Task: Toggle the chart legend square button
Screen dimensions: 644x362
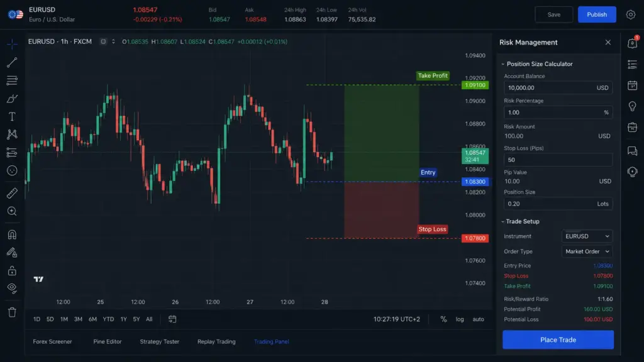Action: (103, 41)
